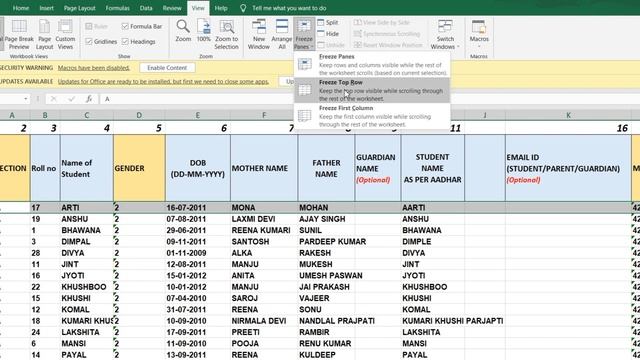Screen dimensions: 640x360
Task: Open a New Window
Action: click(x=259, y=35)
